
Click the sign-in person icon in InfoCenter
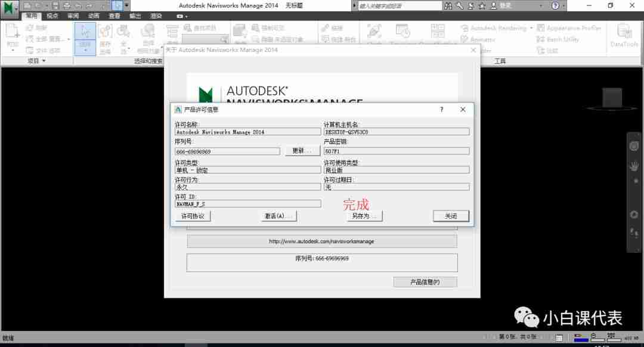click(x=493, y=5)
